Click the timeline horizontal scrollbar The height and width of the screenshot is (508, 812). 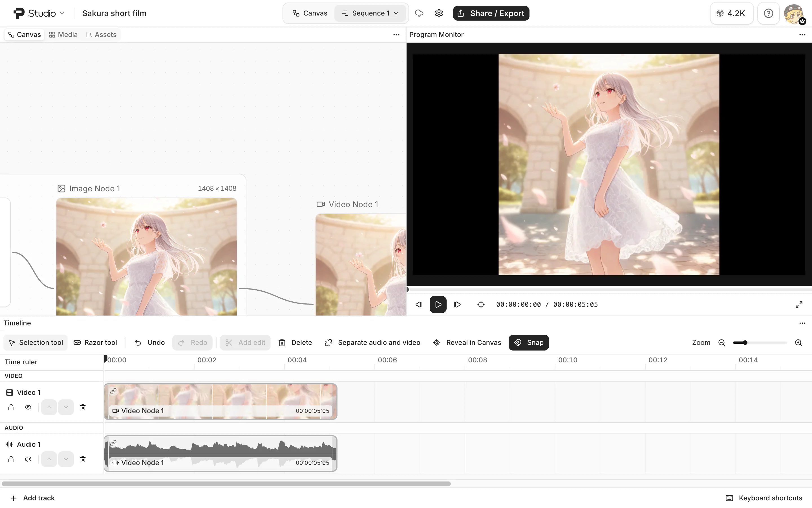click(226, 483)
